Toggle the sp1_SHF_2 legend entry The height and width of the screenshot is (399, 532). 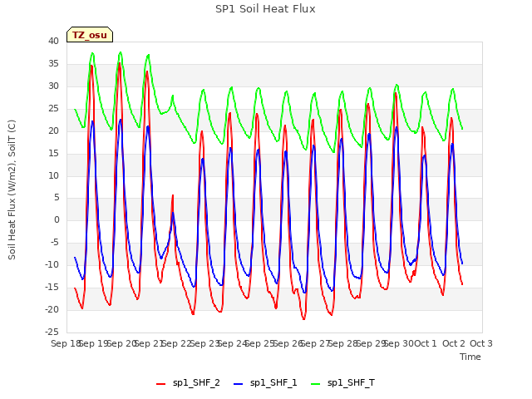[x=188, y=383]
